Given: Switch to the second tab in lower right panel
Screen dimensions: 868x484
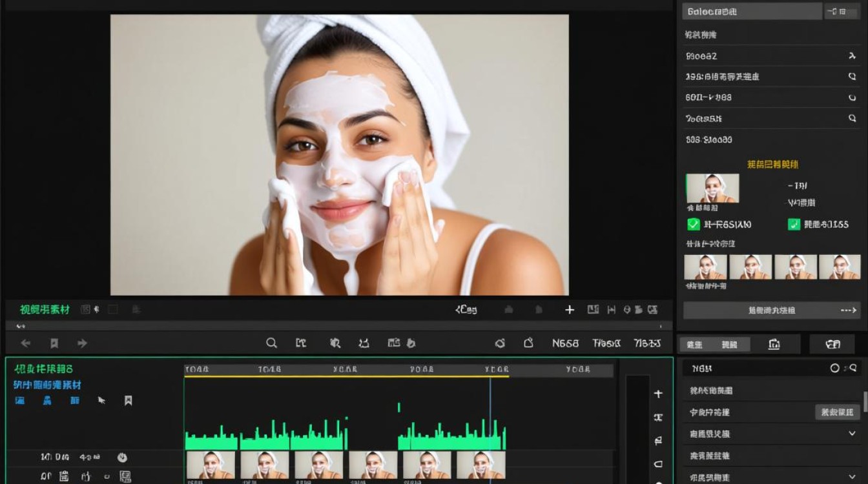Looking at the screenshot, I should click(x=730, y=345).
